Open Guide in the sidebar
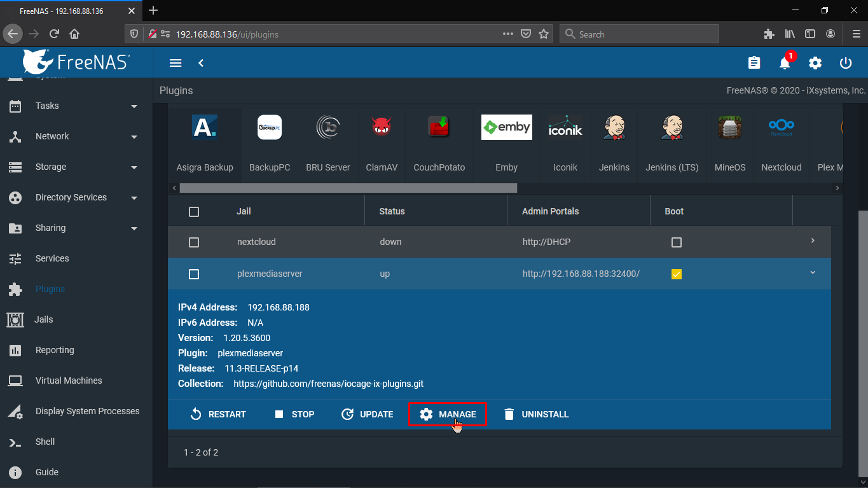This screenshot has width=868, height=488. point(76,472)
